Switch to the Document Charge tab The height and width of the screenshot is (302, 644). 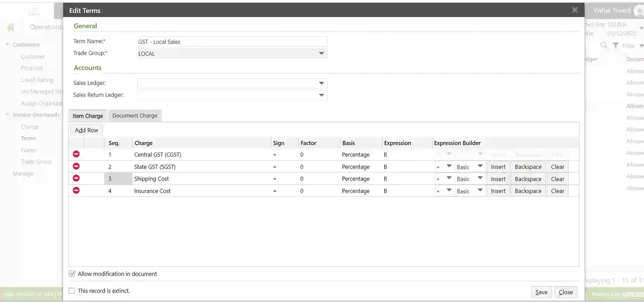pos(135,116)
